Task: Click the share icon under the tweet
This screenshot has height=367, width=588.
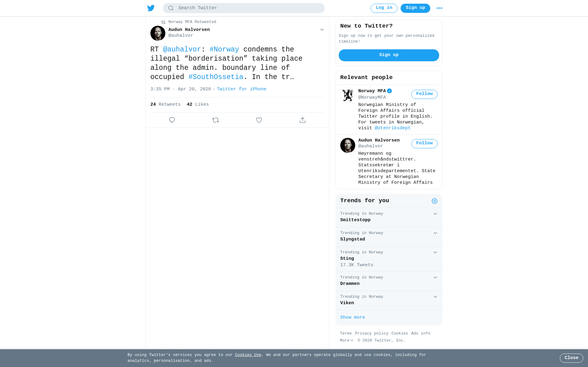Action: (303, 120)
